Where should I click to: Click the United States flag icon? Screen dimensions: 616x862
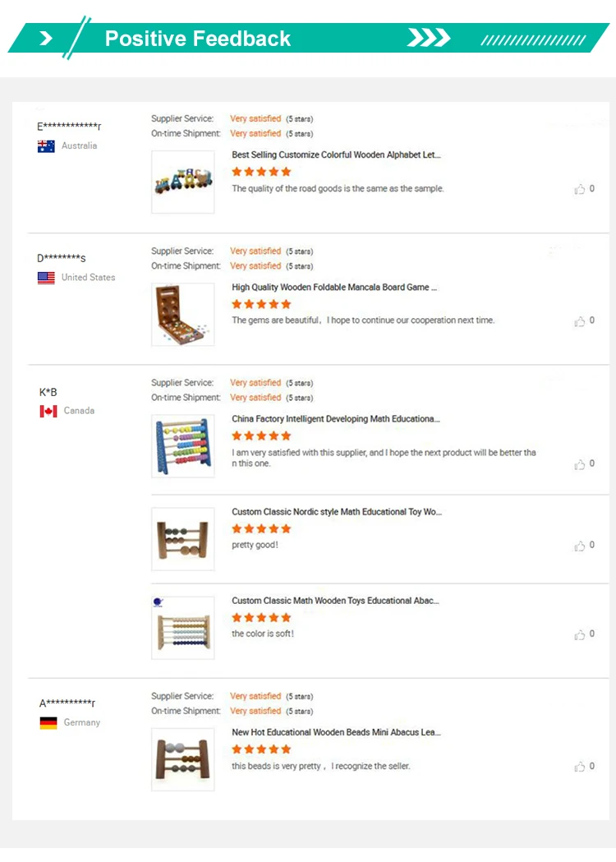pos(46,278)
